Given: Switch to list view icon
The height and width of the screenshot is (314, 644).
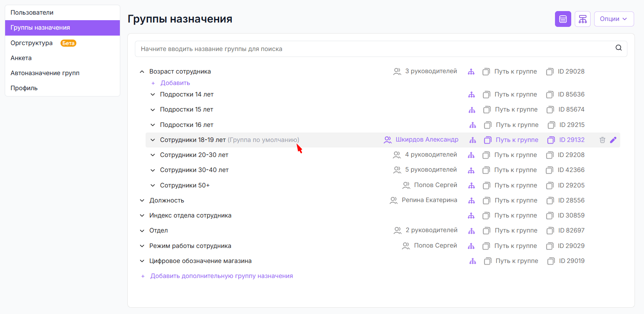Looking at the screenshot, I should click(x=563, y=19).
